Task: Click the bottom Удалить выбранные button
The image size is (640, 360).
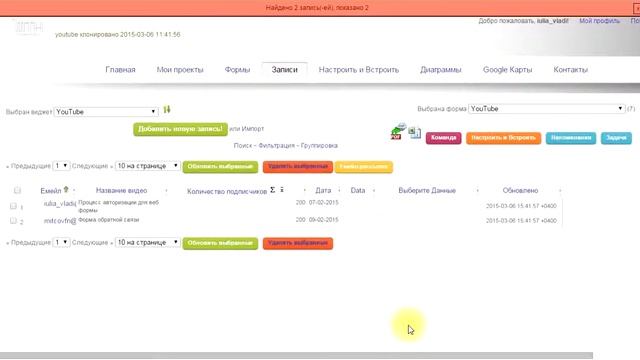Action: [298, 243]
